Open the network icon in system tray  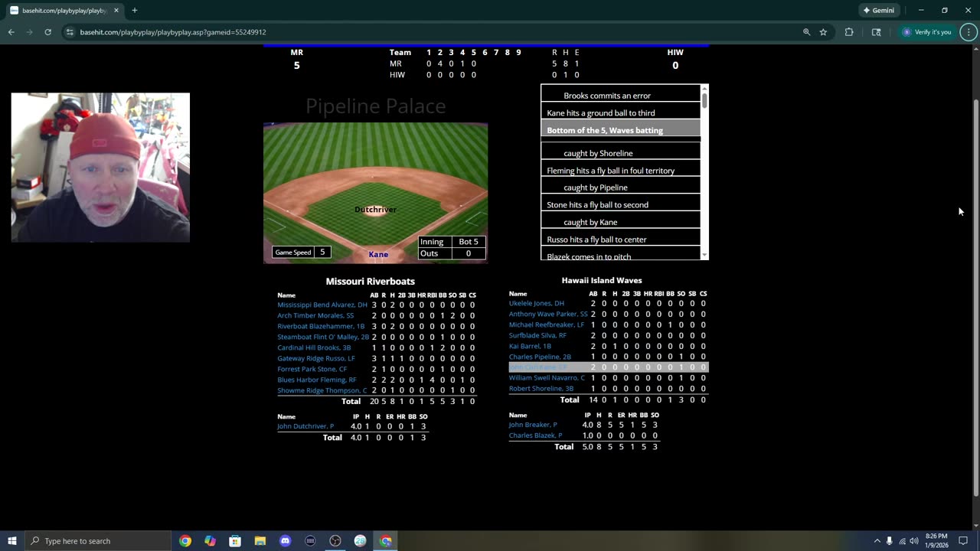coord(902,541)
